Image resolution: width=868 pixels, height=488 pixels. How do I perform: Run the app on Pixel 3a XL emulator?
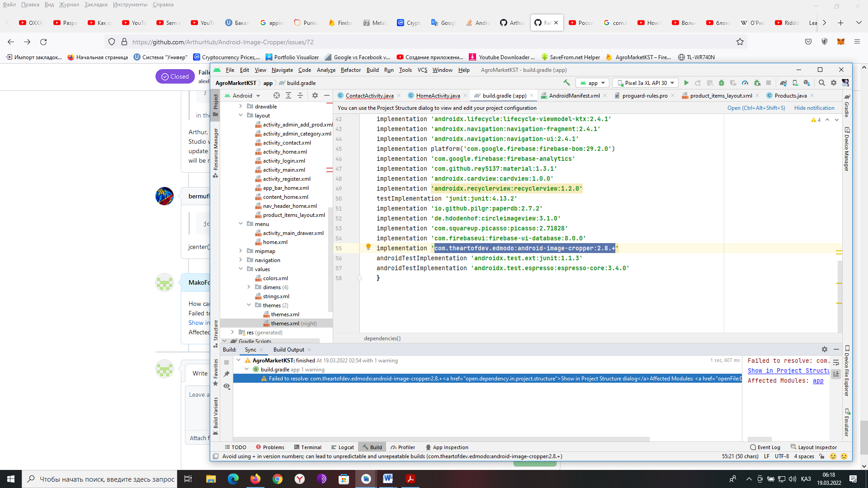(687, 83)
